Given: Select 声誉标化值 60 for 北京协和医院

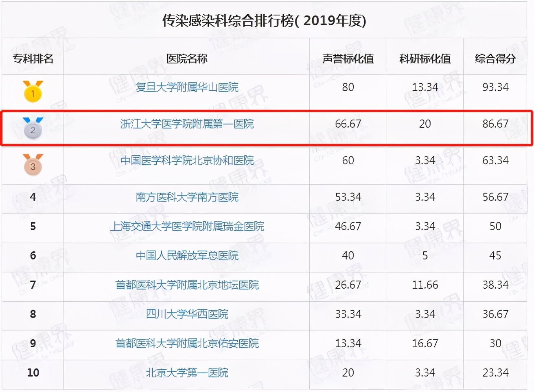Looking at the screenshot, I should [x=348, y=160].
